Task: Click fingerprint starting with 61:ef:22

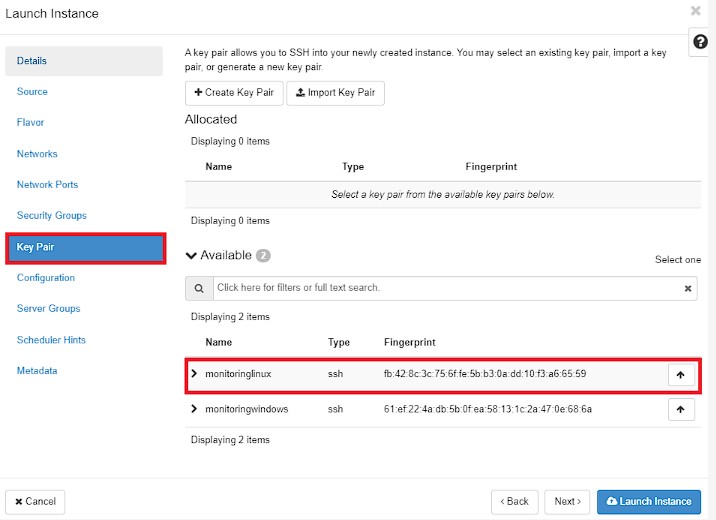Action: tap(488, 409)
